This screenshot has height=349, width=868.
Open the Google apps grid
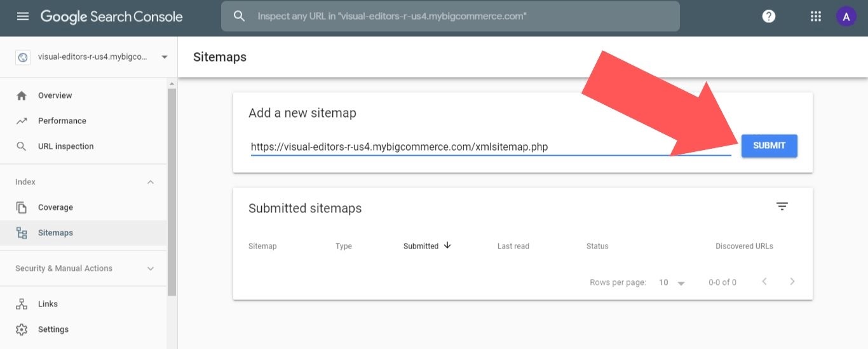pyautogui.click(x=816, y=17)
